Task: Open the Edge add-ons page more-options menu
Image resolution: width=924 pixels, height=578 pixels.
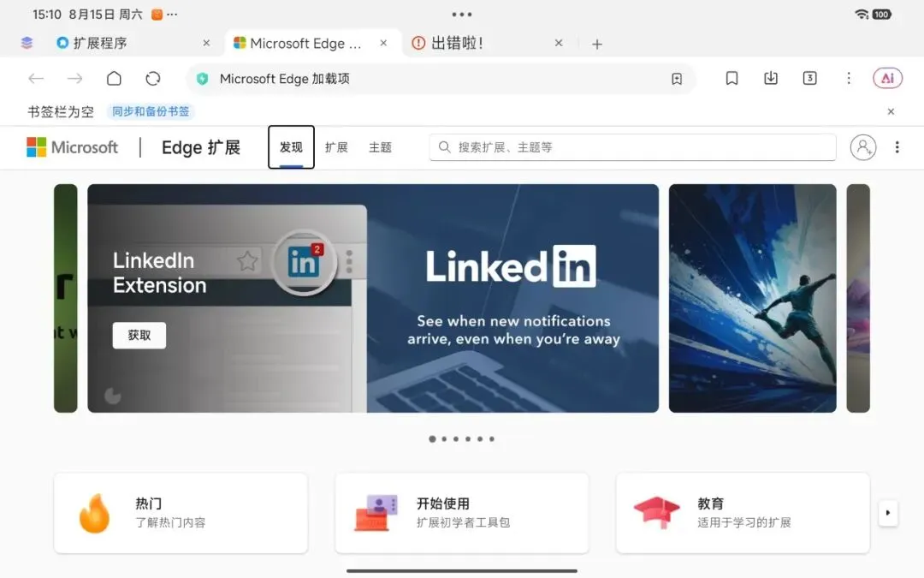Action: (897, 147)
